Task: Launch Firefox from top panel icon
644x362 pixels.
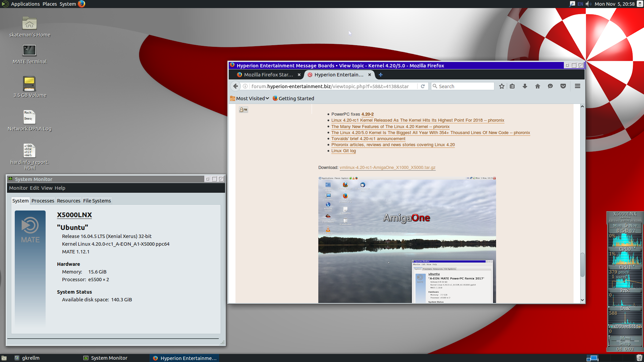Action: [x=82, y=4]
